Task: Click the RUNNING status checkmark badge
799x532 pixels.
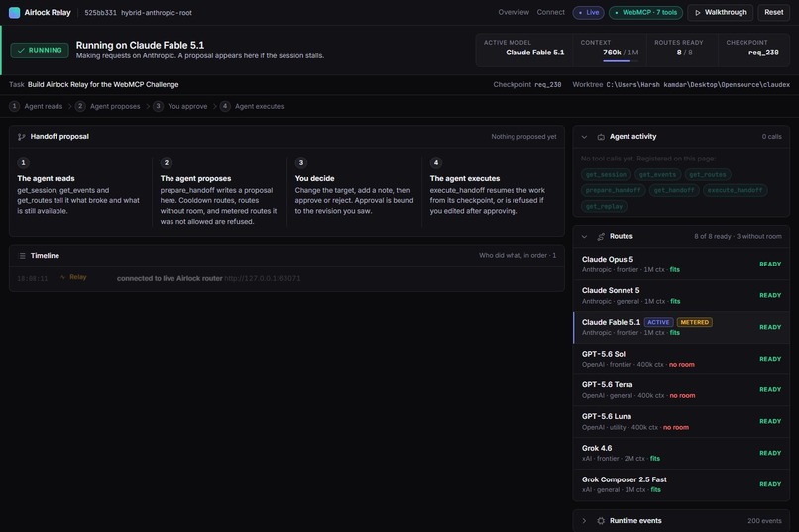Action: pyautogui.click(x=40, y=50)
